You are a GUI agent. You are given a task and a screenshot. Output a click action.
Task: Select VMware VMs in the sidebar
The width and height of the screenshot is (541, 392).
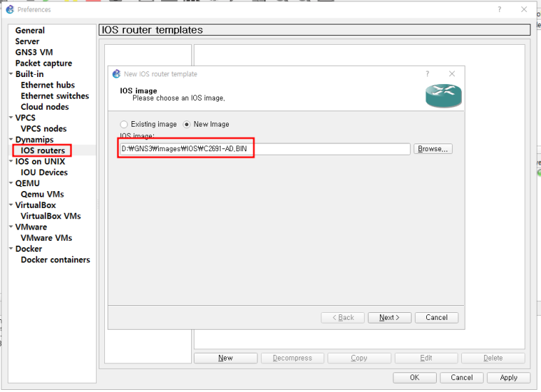tap(47, 238)
